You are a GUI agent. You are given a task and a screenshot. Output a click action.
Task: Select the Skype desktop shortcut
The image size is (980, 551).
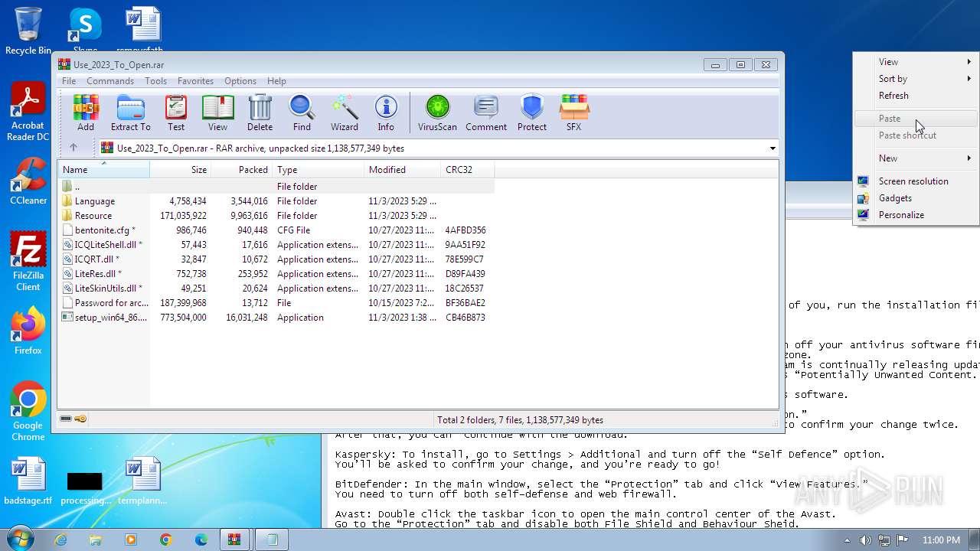click(x=85, y=29)
